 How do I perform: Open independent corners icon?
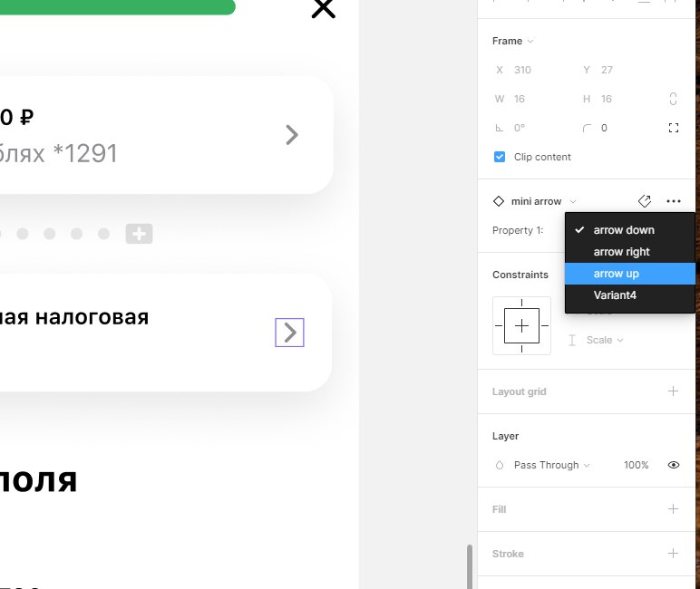coord(673,128)
